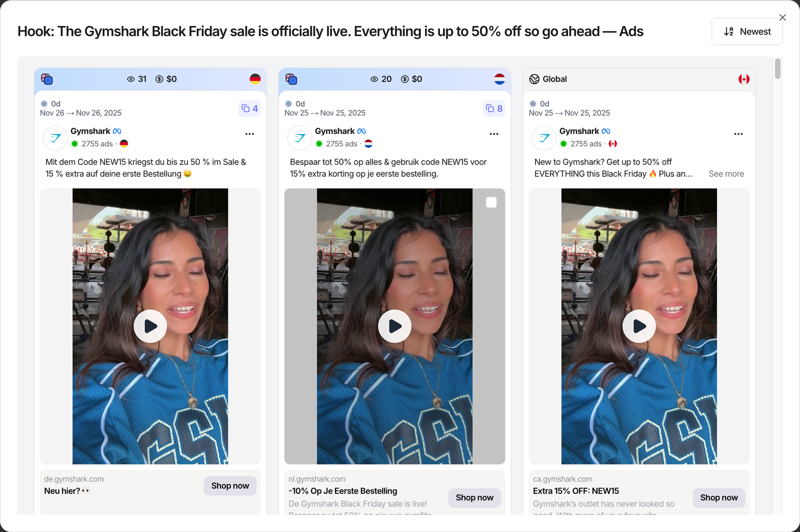Click the Gymshark logo on the German ad

[x=55, y=138]
